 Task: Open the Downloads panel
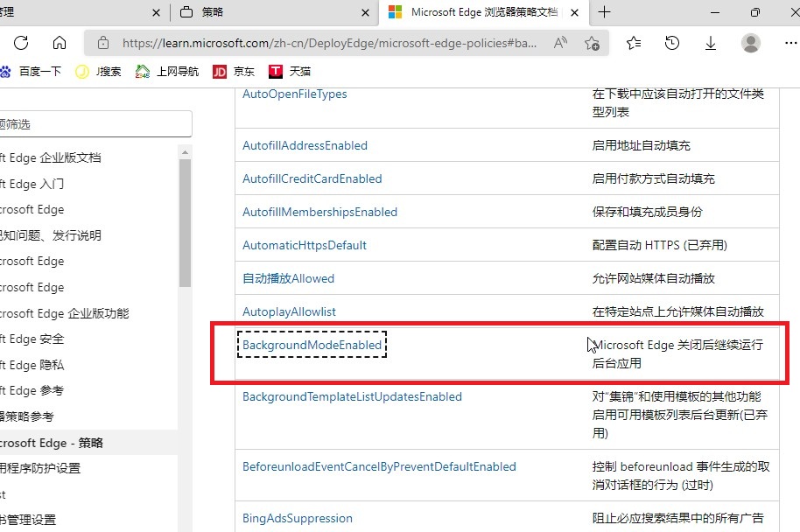tap(710, 42)
